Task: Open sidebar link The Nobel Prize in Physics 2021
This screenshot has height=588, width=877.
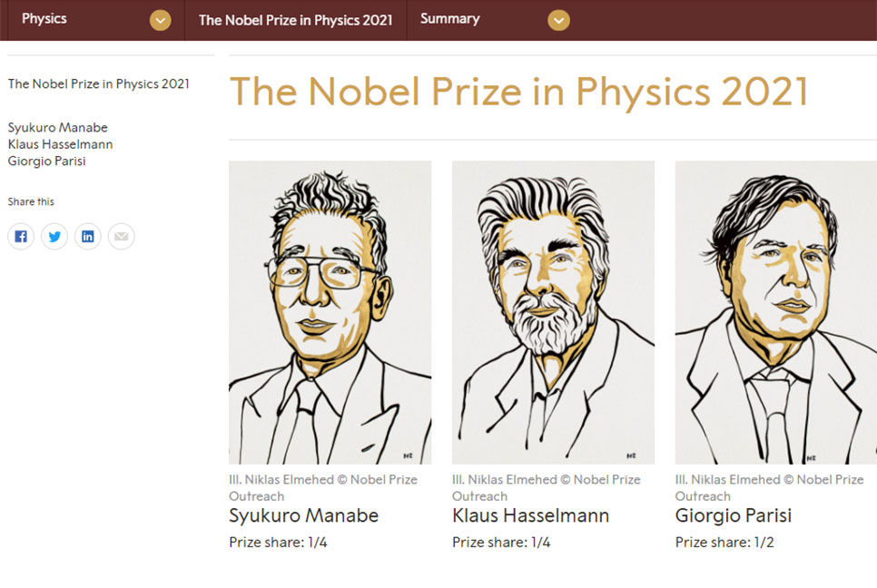Action: 98,83
